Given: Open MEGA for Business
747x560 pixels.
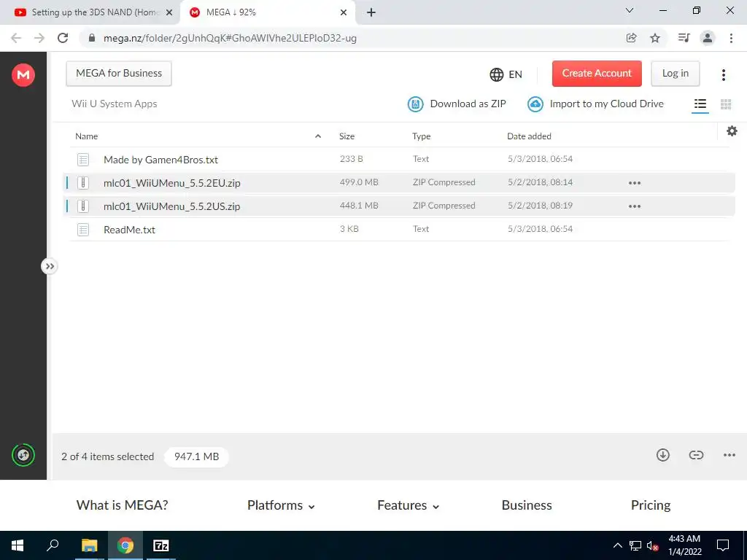Looking at the screenshot, I should 119,74.
